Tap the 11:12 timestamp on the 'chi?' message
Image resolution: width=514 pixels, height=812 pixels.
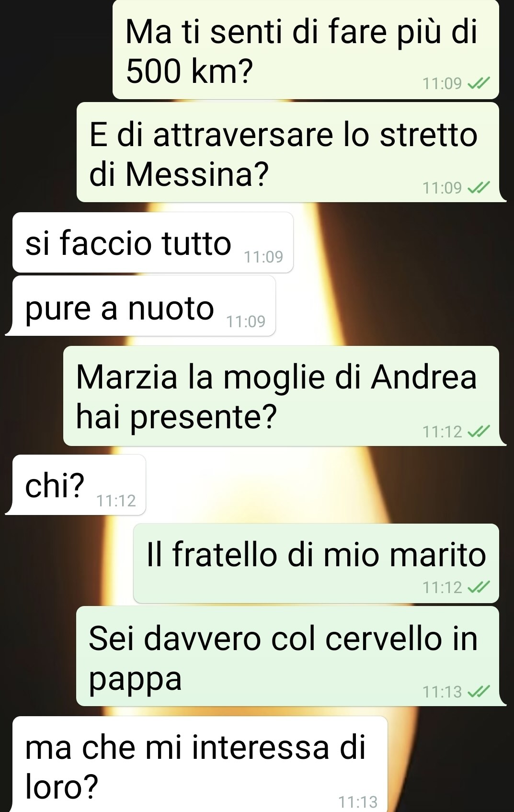click(x=116, y=501)
